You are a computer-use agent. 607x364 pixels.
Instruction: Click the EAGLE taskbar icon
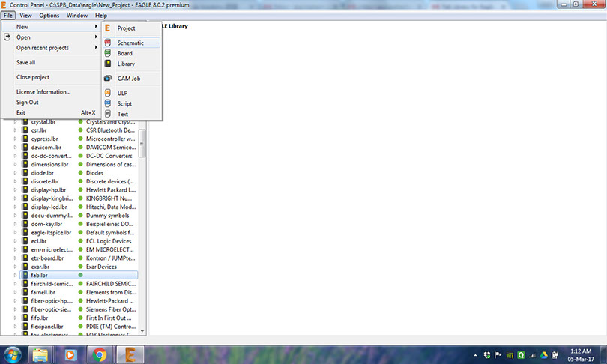[130, 355]
